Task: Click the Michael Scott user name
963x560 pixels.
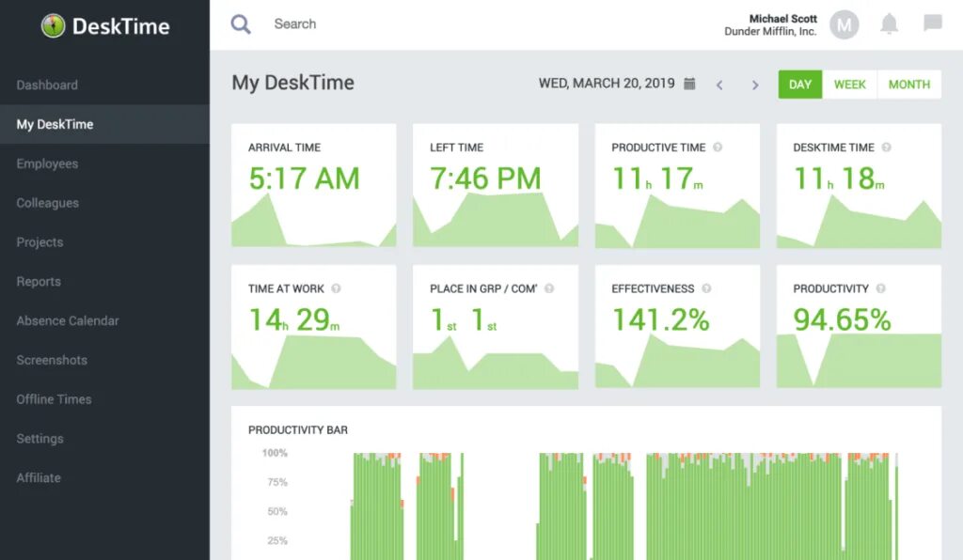Action: point(783,19)
